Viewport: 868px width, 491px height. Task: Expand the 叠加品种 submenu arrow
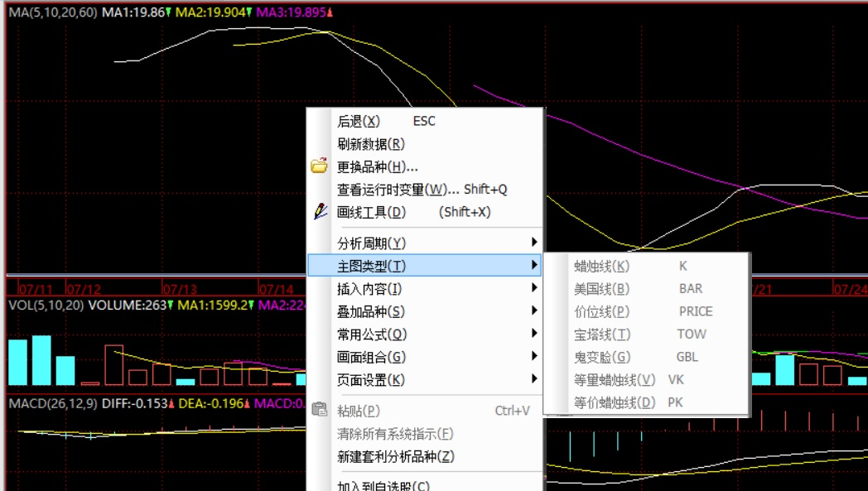tap(534, 311)
